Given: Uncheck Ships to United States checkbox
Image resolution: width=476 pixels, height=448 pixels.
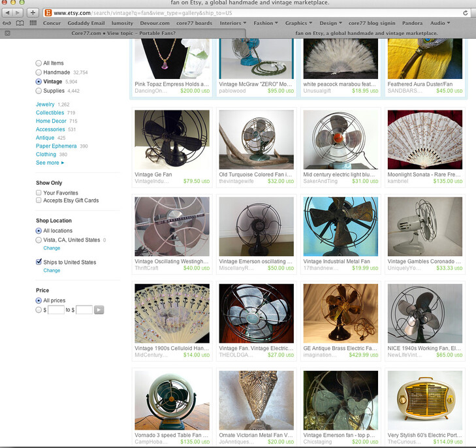Looking at the screenshot, I should [39, 262].
